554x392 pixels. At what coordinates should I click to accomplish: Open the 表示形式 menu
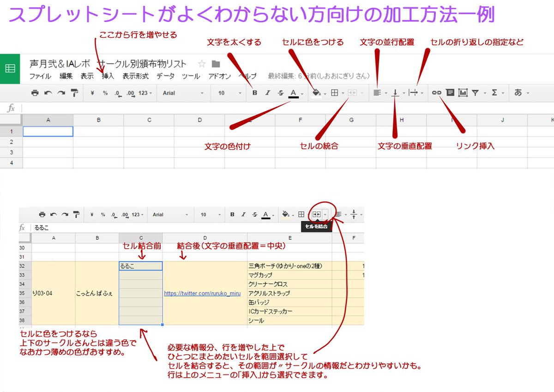click(x=135, y=76)
